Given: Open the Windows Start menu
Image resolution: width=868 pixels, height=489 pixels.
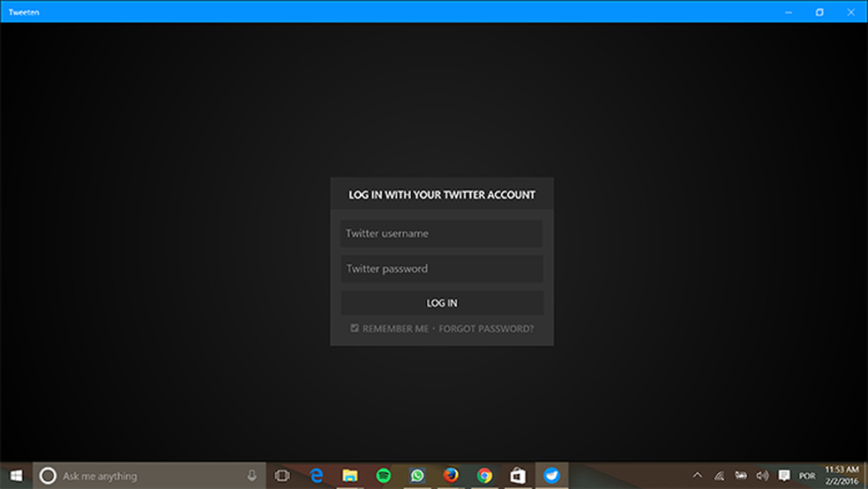Looking at the screenshot, I should 17,476.
